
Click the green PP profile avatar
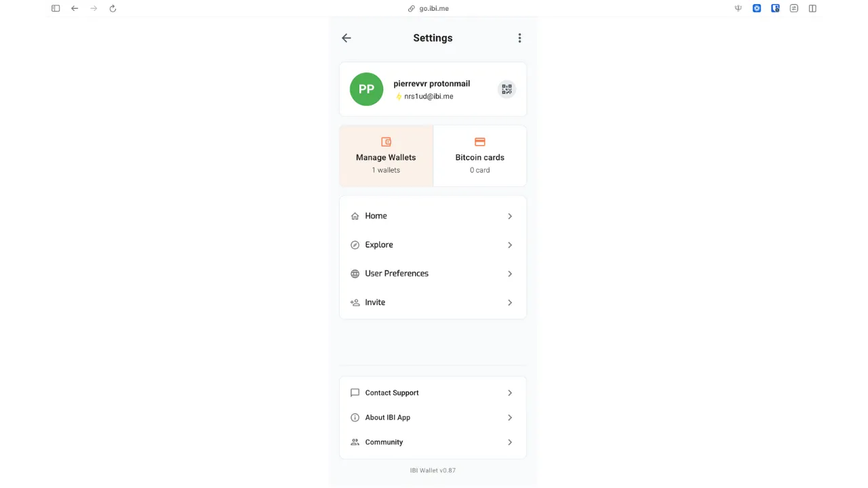[x=366, y=89]
